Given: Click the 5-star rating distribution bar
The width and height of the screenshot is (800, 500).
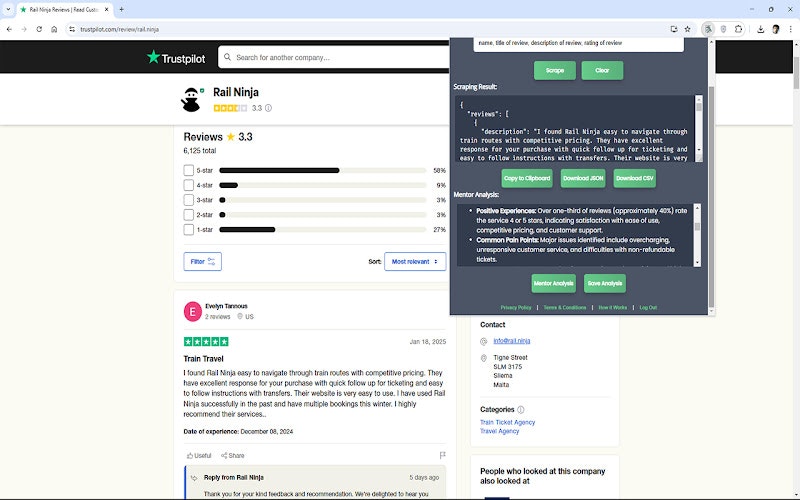Looking at the screenshot, I should click(322, 170).
